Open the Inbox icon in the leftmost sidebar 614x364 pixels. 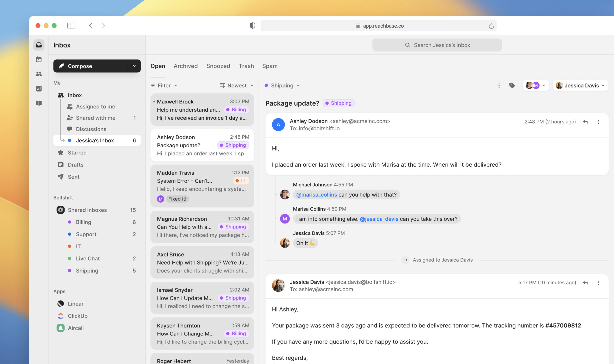point(39,45)
